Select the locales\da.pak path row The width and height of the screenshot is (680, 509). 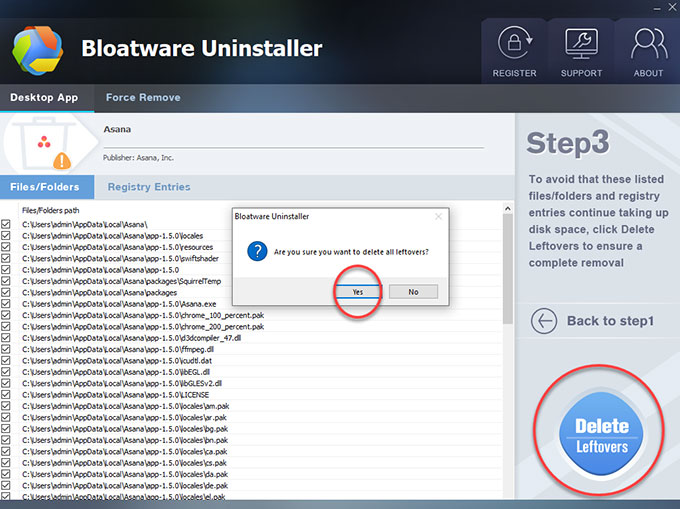[x=125, y=474]
